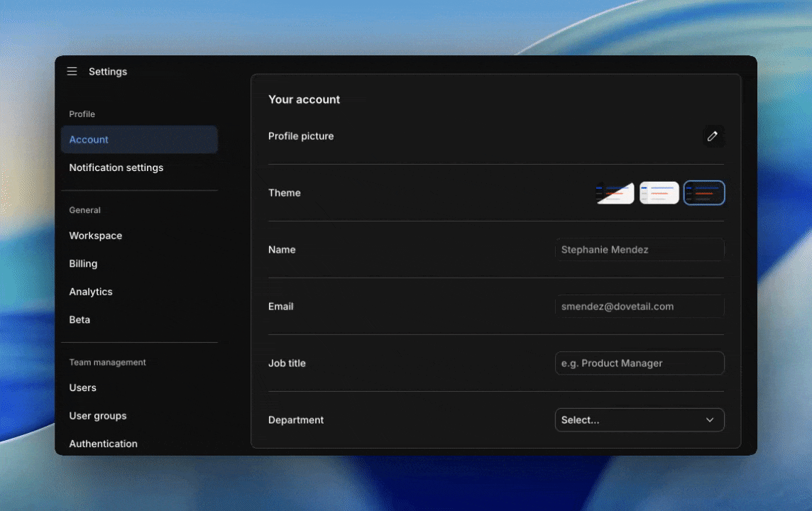
Task: Click the pencil icon to edit profile picture
Action: 713,136
